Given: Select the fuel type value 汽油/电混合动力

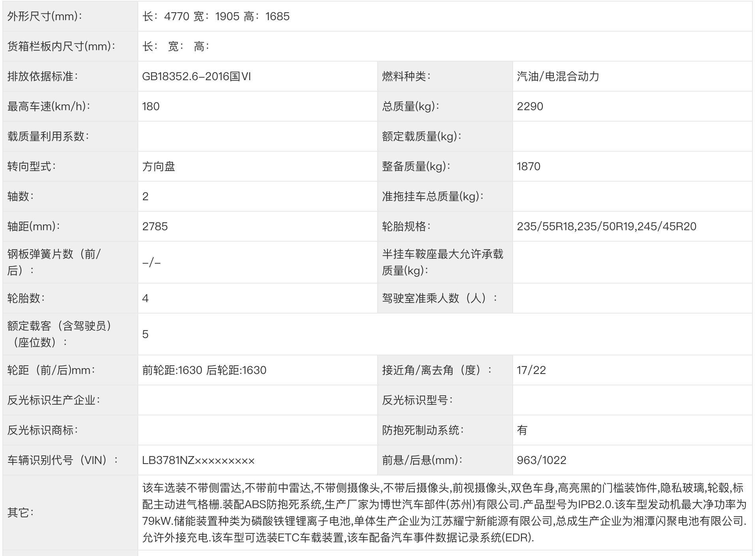Looking at the screenshot, I should point(558,77).
